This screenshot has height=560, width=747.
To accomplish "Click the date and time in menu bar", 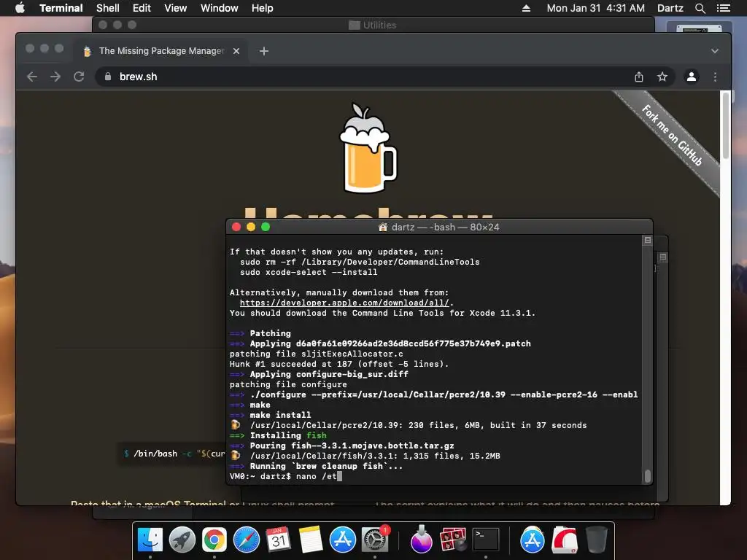I will point(595,8).
